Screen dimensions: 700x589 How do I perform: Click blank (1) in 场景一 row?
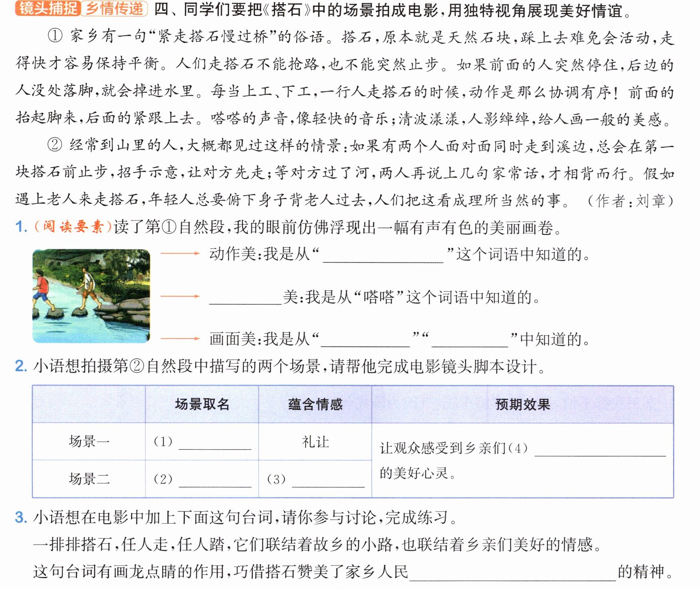point(215,443)
